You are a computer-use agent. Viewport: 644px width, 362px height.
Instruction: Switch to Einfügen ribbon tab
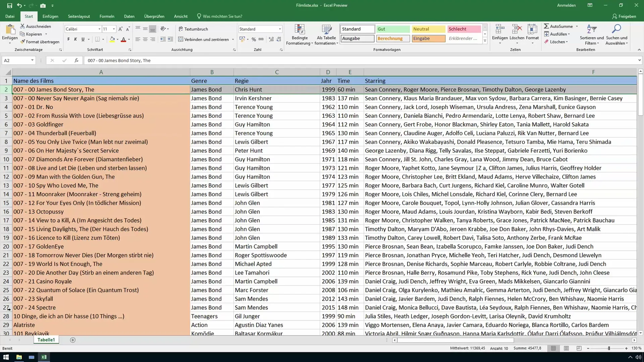tap(50, 16)
